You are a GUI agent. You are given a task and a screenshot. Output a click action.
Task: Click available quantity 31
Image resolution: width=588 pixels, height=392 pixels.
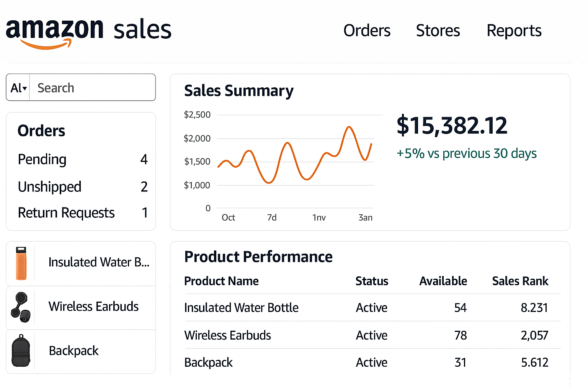[461, 363]
